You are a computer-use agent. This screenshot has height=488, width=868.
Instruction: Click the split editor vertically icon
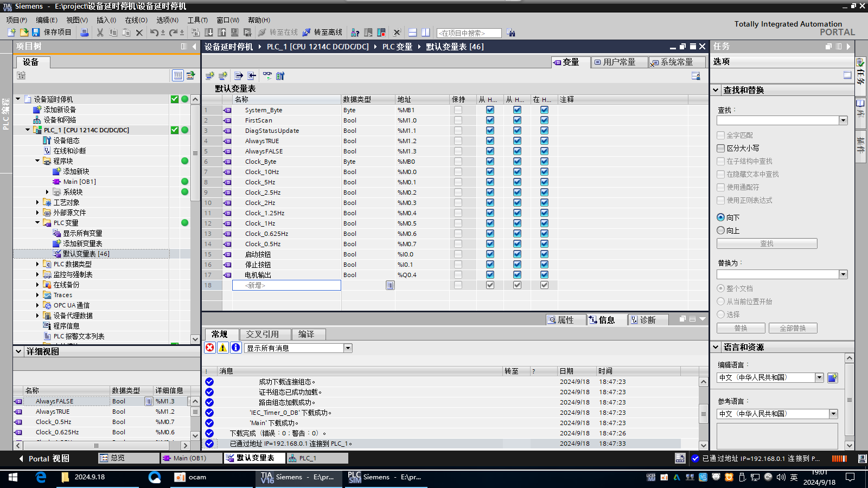tap(426, 33)
